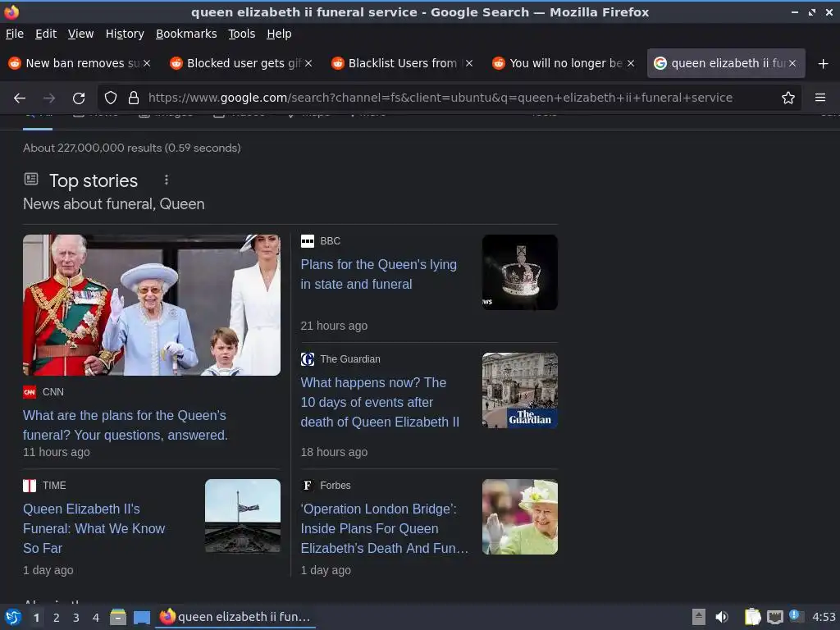Open CNN article on Queen's funeral plans
This screenshot has height=630, width=840.
(126, 426)
